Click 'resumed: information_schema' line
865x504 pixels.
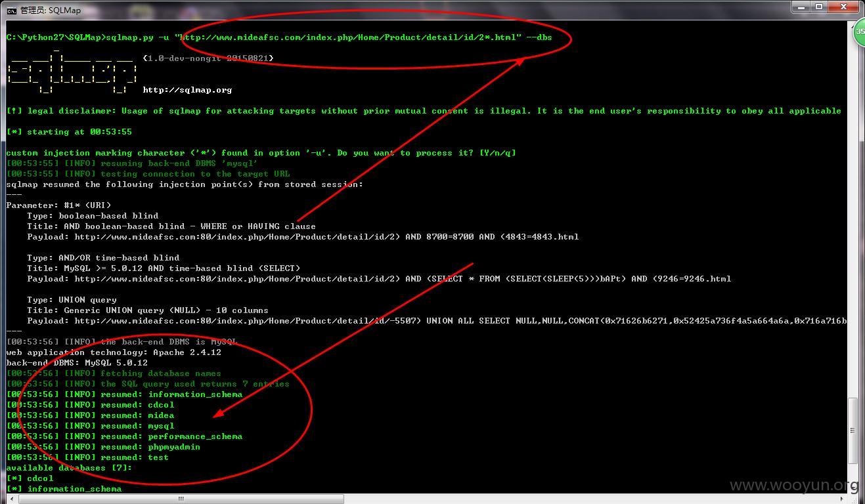124,394
